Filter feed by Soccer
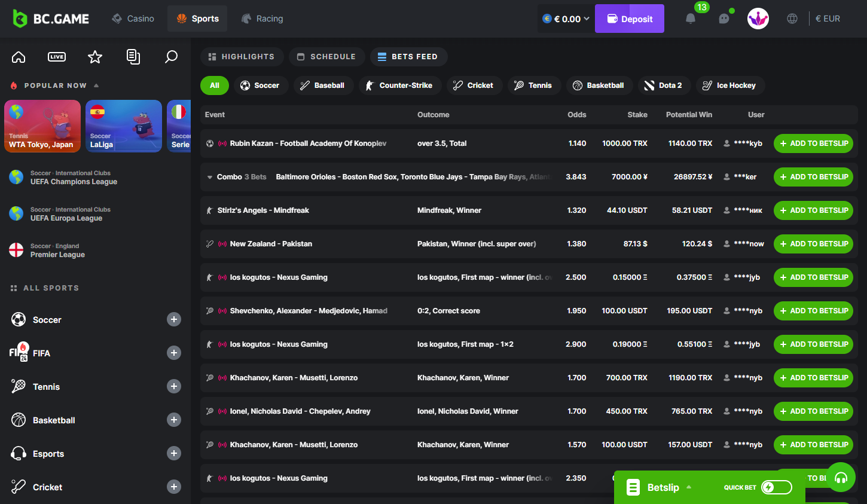Viewport: 867px width, 504px height. tap(261, 85)
